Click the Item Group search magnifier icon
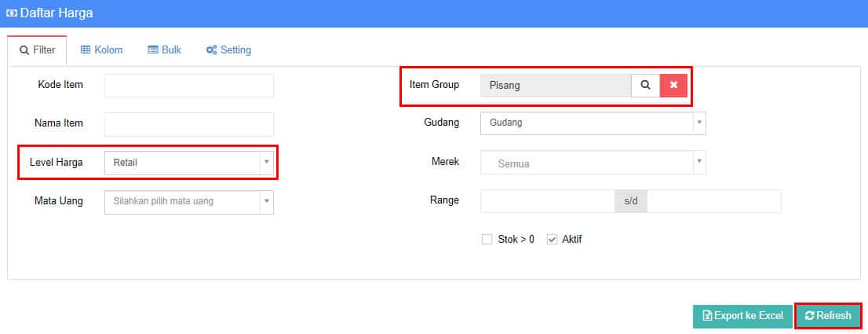Viewport: 868px width, 334px height. coord(645,86)
